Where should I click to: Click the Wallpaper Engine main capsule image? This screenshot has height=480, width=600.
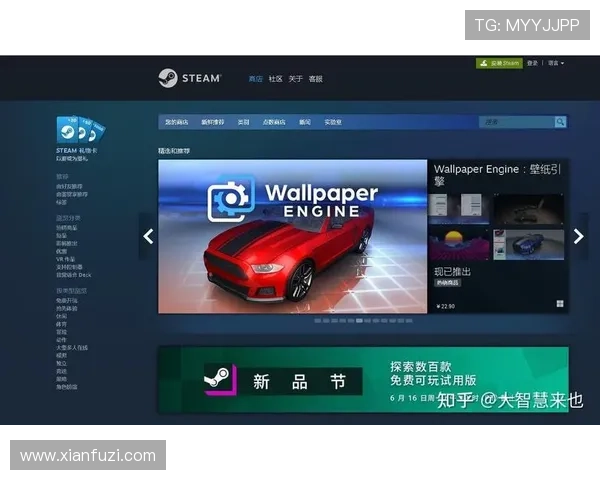tap(293, 237)
